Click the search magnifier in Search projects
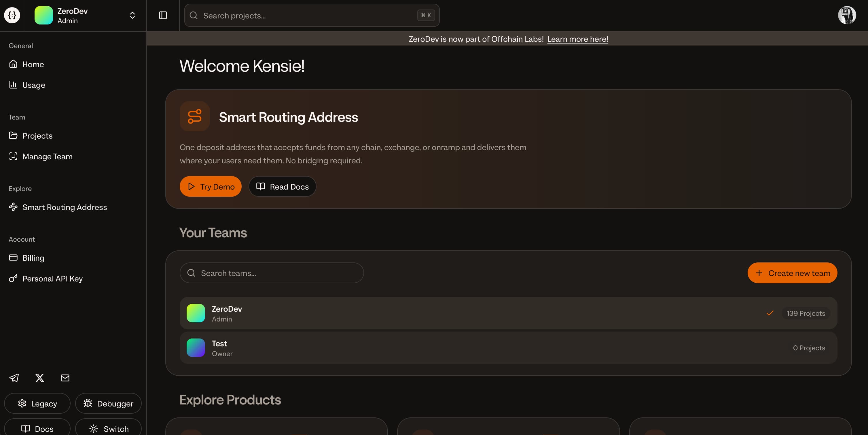Image resolution: width=868 pixels, height=435 pixels. click(194, 15)
